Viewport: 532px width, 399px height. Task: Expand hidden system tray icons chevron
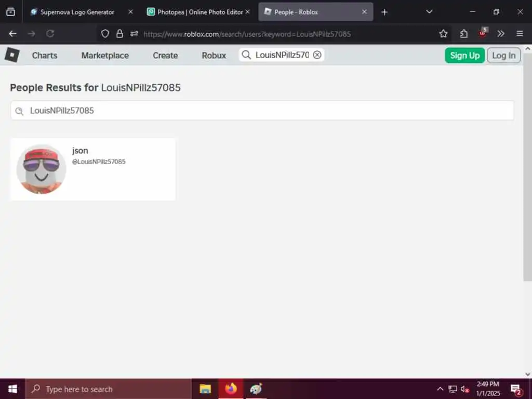coord(440,389)
